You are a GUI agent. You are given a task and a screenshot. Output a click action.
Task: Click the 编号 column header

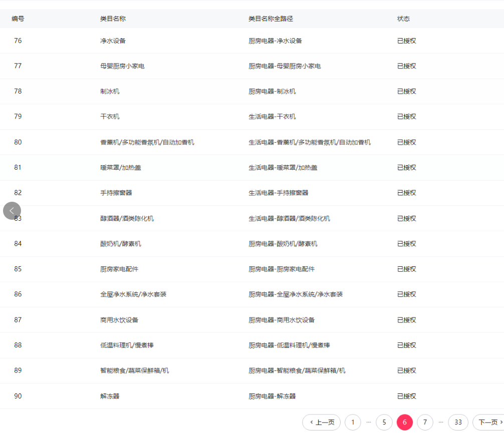click(x=18, y=19)
